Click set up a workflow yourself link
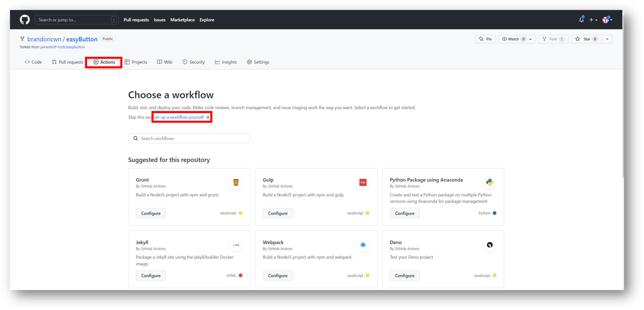 coord(181,117)
